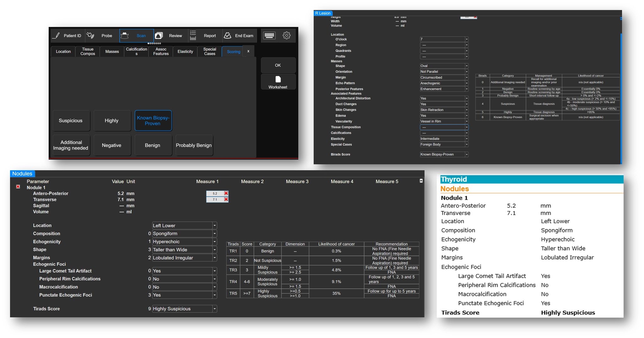Viewport: 644px width, 338px height.
Task: Open the Tirads Score dropdown
Action: pyautogui.click(x=215, y=309)
